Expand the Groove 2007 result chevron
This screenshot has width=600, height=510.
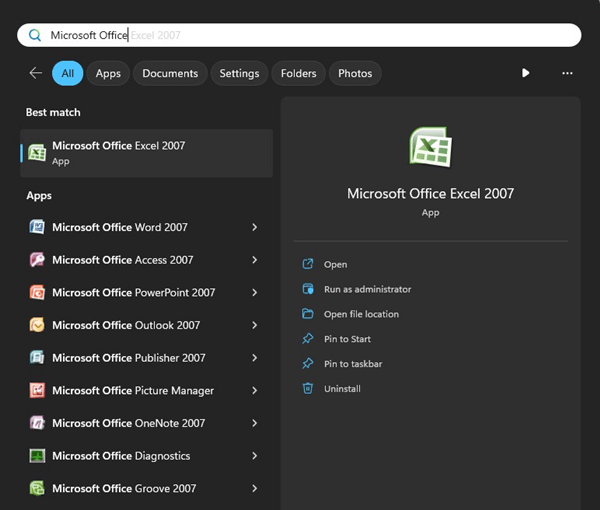[x=255, y=489]
